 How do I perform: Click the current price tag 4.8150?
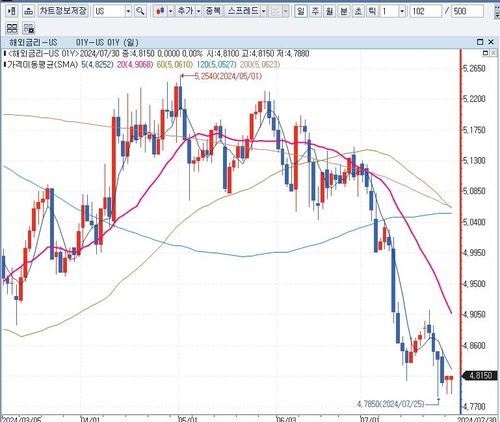tap(480, 376)
